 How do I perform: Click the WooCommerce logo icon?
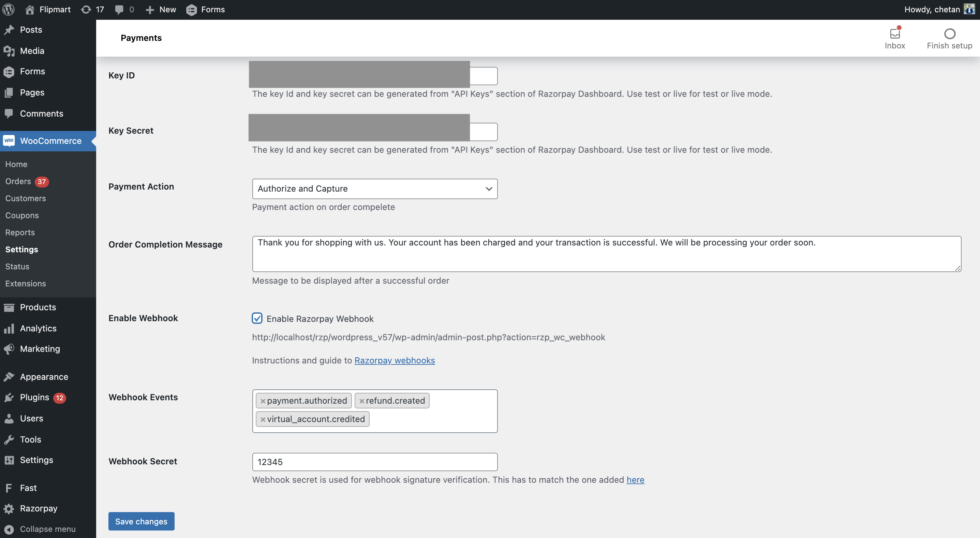(x=9, y=141)
